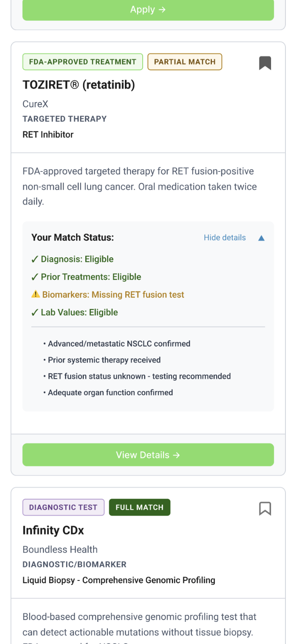Click the Partial Match badge
The image size is (295, 644).
tap(184, 62)
